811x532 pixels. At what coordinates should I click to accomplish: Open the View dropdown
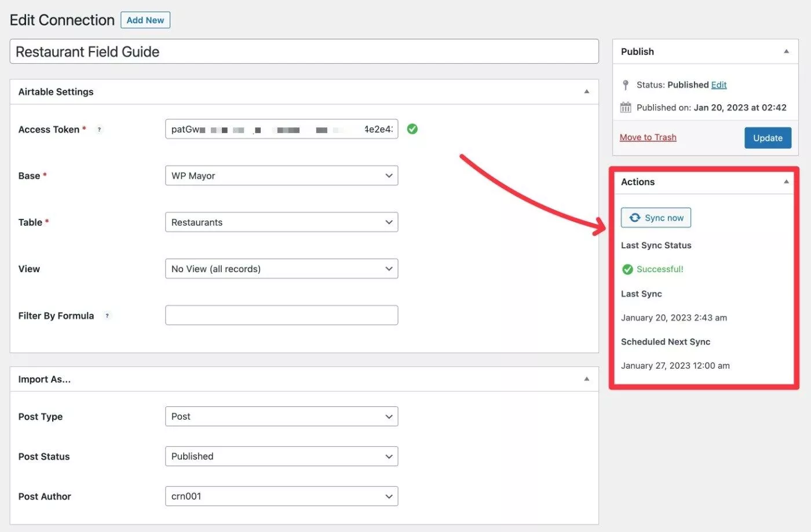tap(282, 269)
